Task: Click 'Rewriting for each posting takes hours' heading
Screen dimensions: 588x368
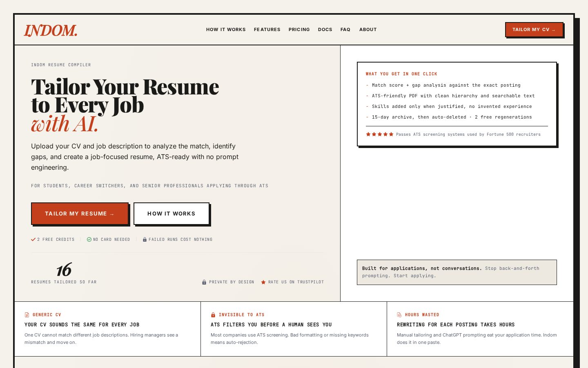Action: coord(456,325)
